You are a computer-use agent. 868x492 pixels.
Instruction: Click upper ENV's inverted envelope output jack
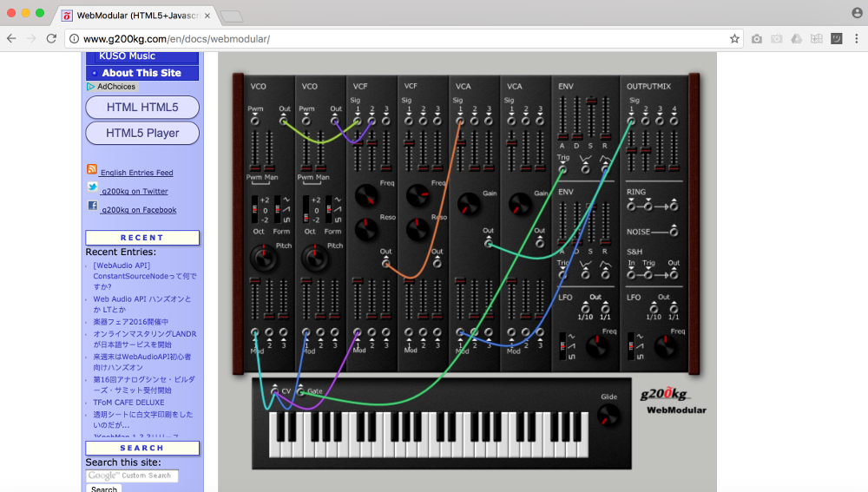pyautogui.click(x=585, y=169)
